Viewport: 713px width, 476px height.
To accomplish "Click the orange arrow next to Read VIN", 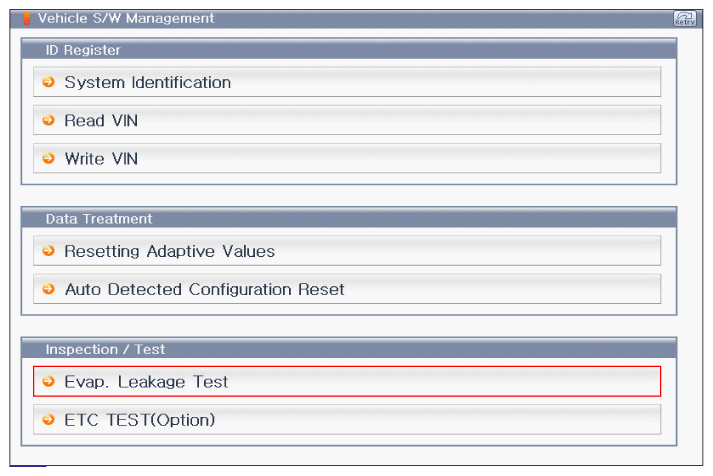I will pos(48,120).
